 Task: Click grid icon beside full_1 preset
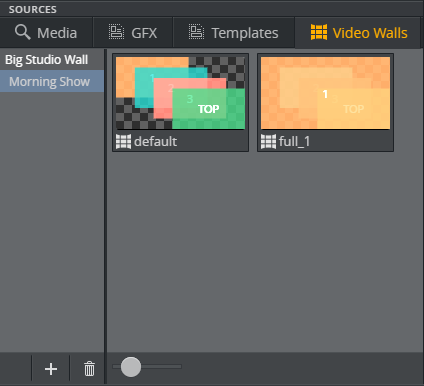(268, 141)
